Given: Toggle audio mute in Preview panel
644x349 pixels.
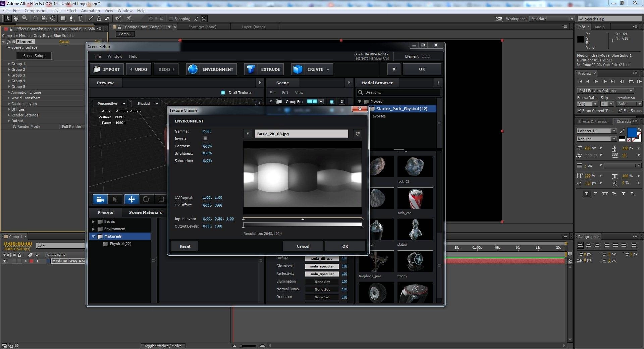Looking at the screenshot, I should pyautogui.click(x=622, y=82).
